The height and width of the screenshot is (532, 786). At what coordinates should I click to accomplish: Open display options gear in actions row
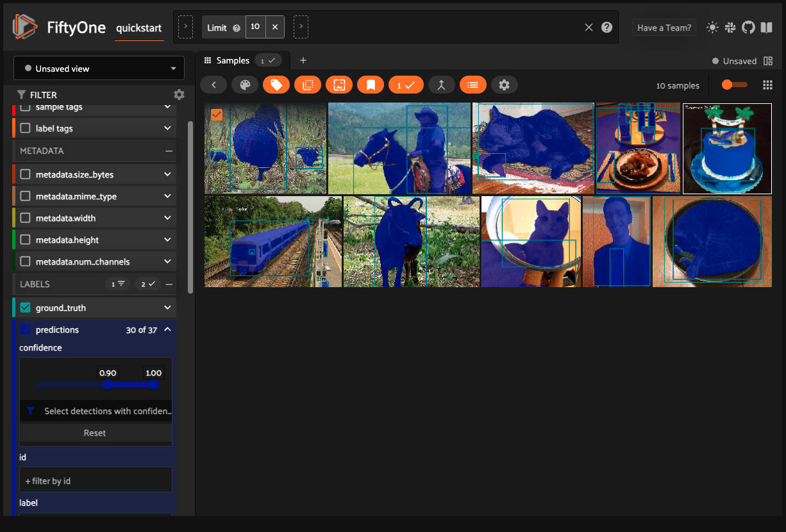coord(504,85)
